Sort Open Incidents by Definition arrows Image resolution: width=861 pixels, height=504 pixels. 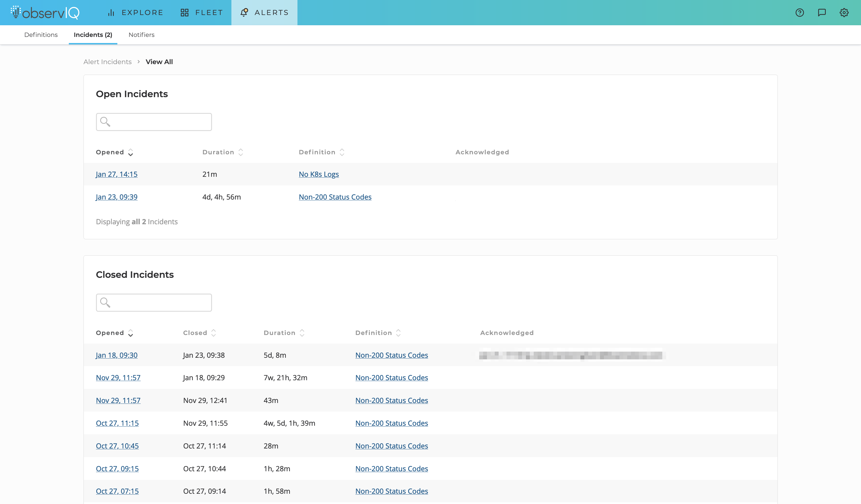tap(342, 152)
